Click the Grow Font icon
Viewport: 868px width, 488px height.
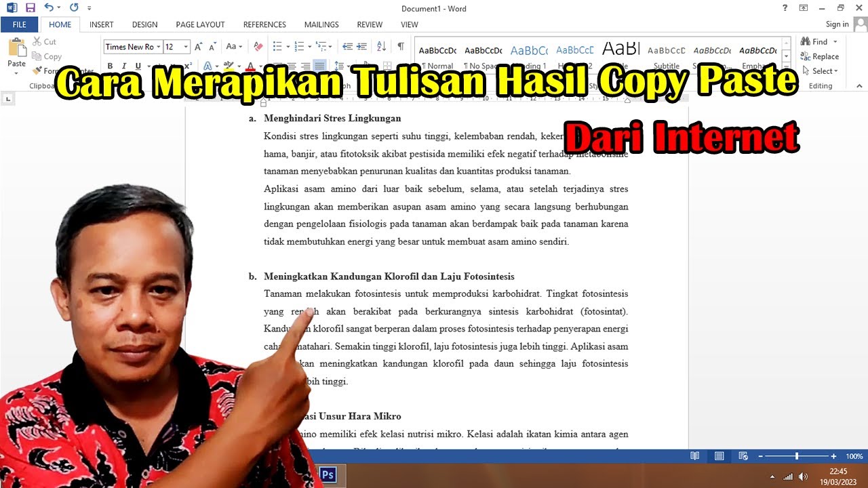(x=199, y=47)
